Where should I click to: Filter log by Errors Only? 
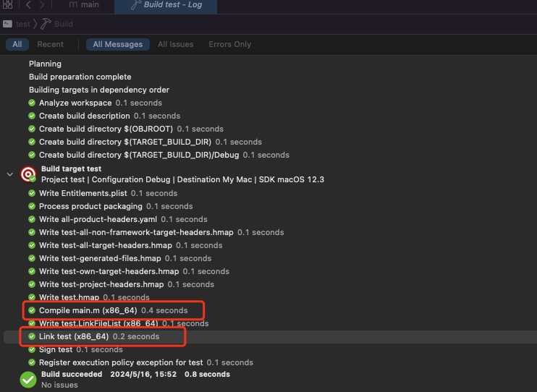pos(229,44)
